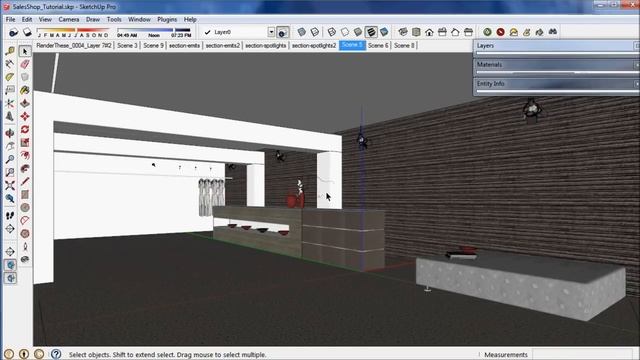Viewport: 640px width, 360px height.
Task: Expand the Layers panel
Action: 557,46
